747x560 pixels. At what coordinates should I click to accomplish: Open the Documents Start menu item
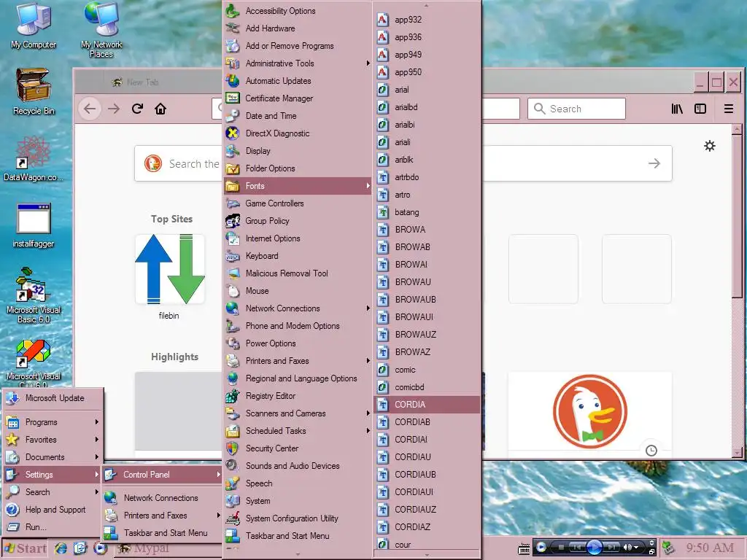[x=53, y=457]
